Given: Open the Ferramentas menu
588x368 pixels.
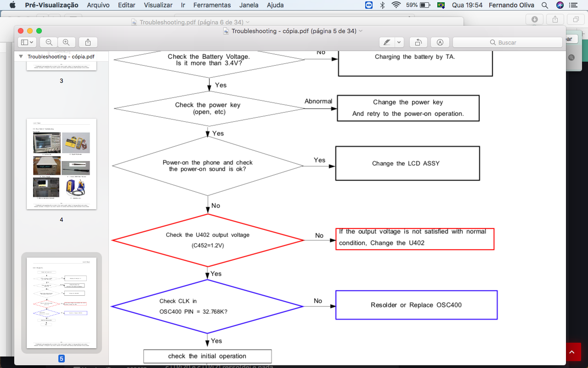Looking at the screenshot, I should tap(212, 5).
